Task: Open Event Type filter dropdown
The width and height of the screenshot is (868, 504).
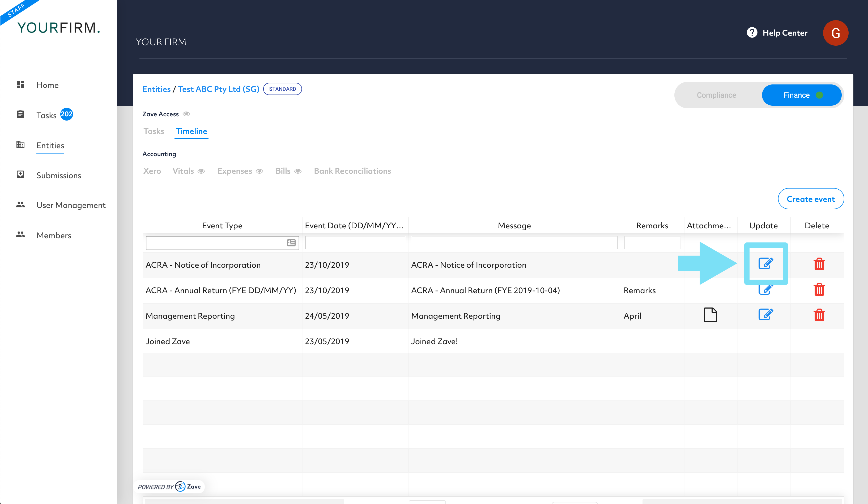Action: (x=291, y=243)
